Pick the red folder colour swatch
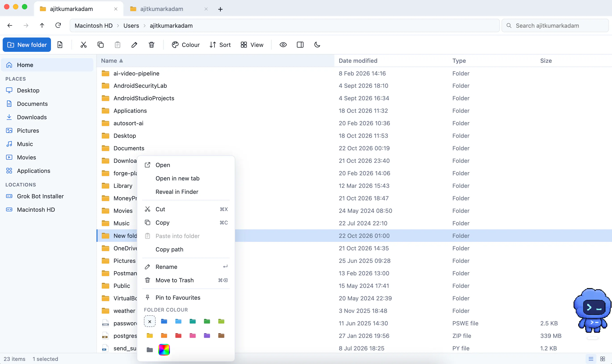The image size is (612, 364). (x=178, y=336)
